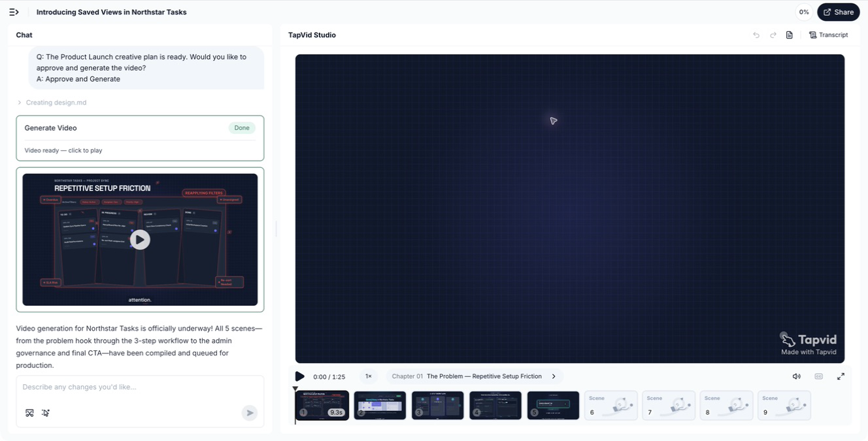Click the 9.3s duration badge on scene 1

336,412
